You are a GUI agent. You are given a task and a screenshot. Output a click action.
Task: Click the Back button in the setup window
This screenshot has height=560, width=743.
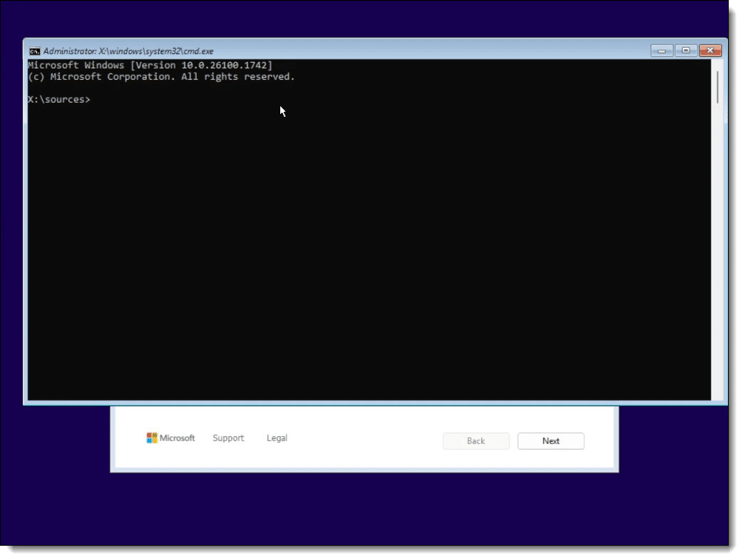[476, 441]
